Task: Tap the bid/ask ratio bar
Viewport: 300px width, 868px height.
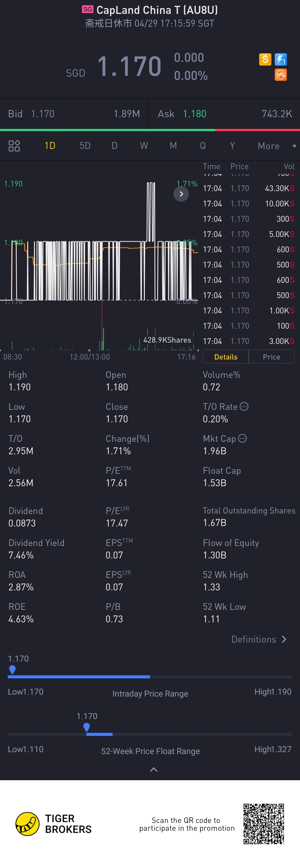Action: point(150,130)
